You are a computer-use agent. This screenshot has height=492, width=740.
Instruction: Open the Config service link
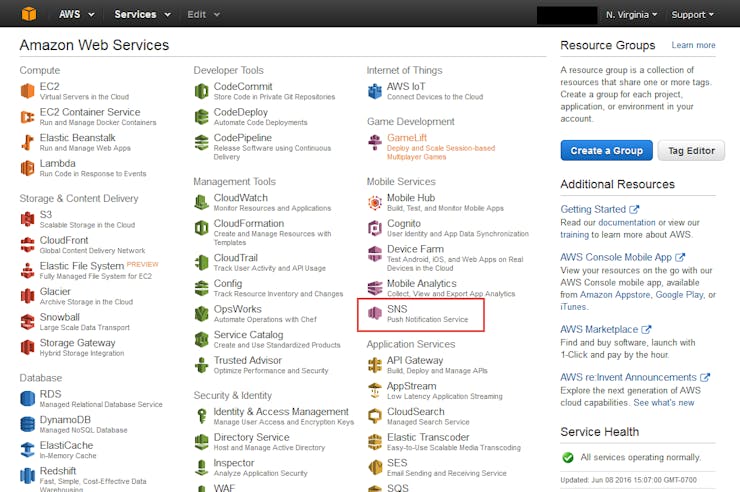(227, 283)
